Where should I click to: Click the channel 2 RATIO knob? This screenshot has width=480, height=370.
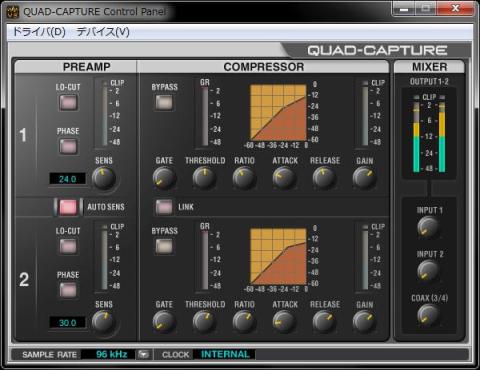coord(244,322)
